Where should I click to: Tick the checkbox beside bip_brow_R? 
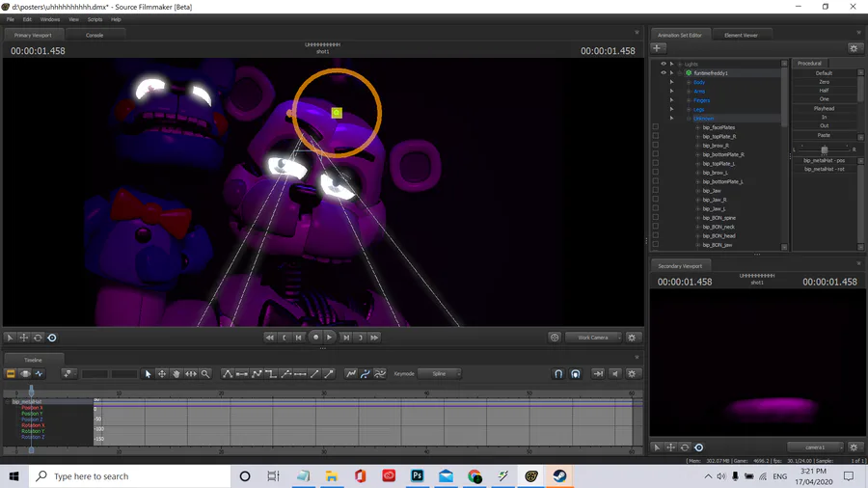[x=656, y=145]
